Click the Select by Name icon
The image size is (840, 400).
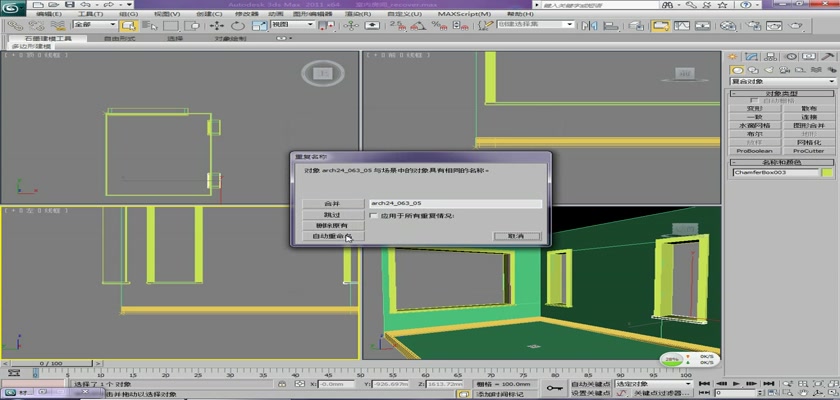pyautogui.click(x=150, y=26)
